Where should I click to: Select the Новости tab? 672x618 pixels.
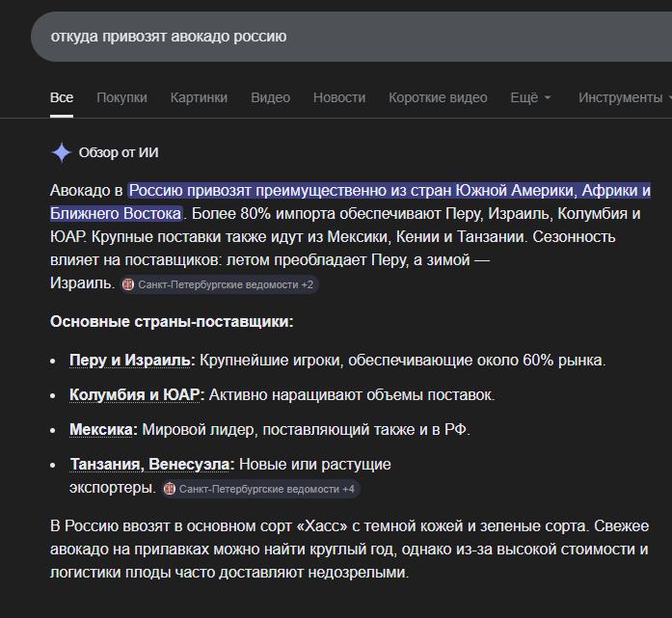(339, 97)
